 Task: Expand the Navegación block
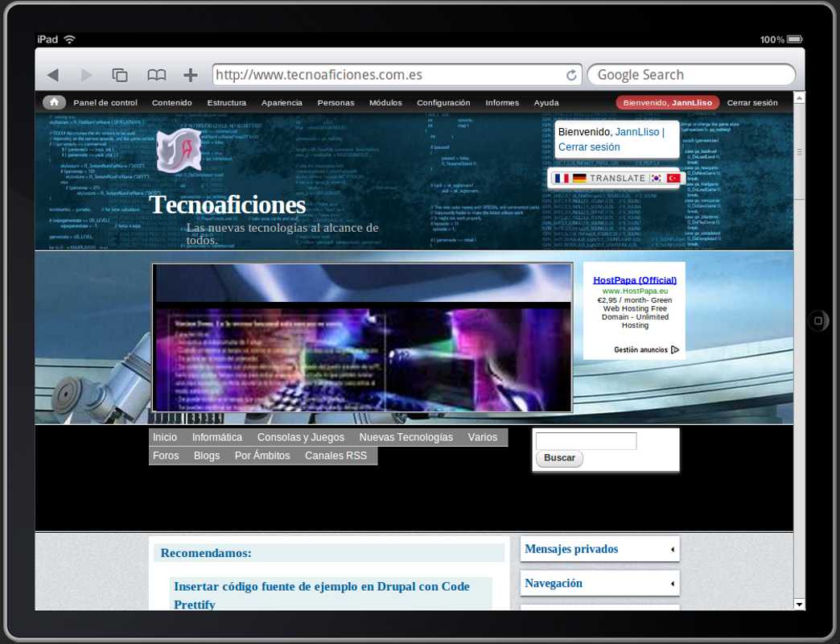point(672,584)
